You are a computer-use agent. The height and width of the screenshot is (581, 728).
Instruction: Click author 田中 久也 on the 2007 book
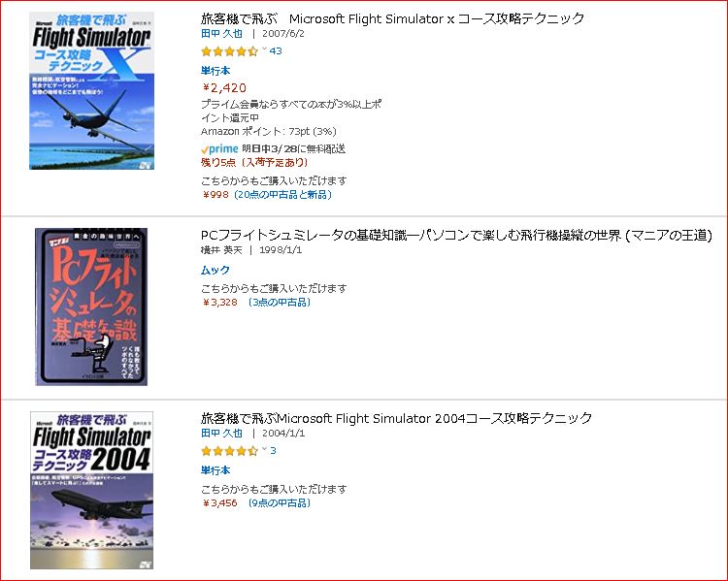(x=222, y=33)
